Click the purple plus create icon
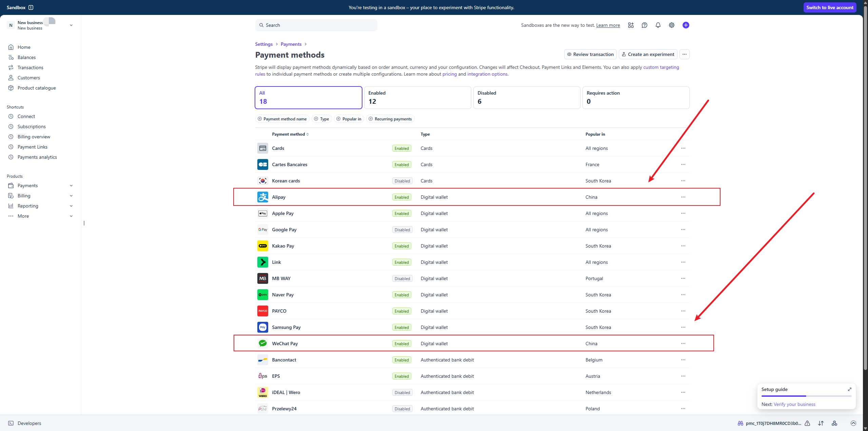 (x=686, y=25)
